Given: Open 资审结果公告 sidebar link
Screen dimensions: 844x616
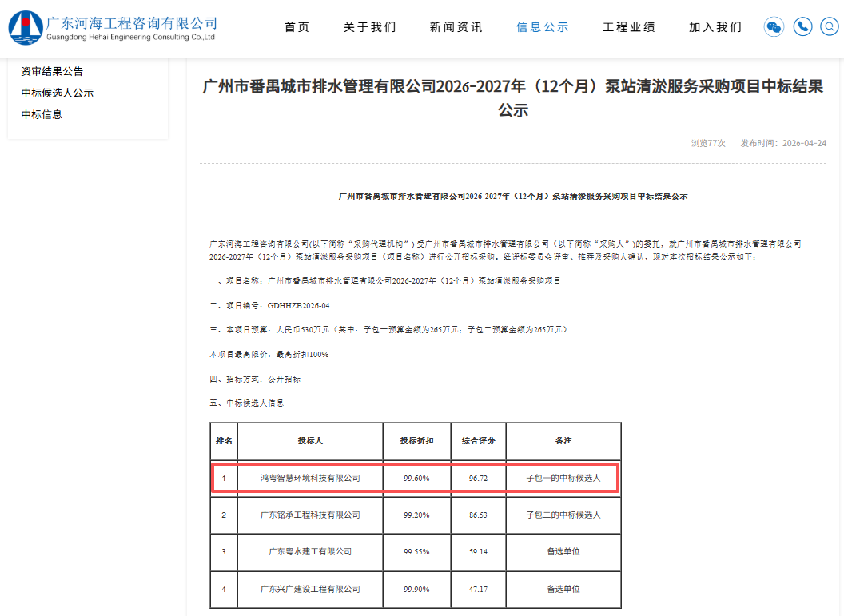Looking at the screenshot, I should pos(52,72).
